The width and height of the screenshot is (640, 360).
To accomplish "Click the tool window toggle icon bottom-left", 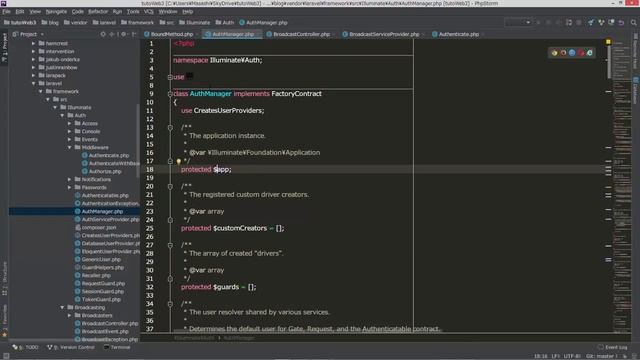I will coord(6,356).
